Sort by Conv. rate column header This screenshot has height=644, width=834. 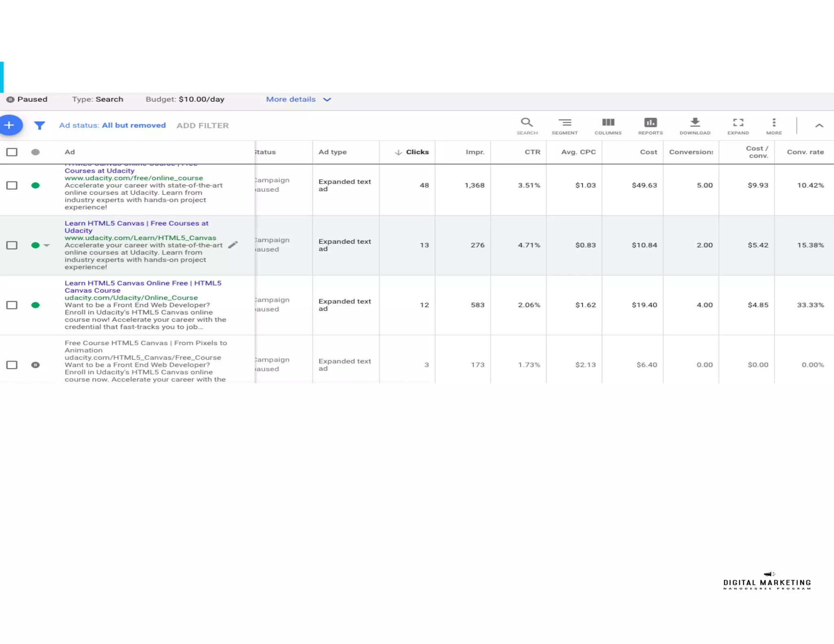(x=805, y=152)
